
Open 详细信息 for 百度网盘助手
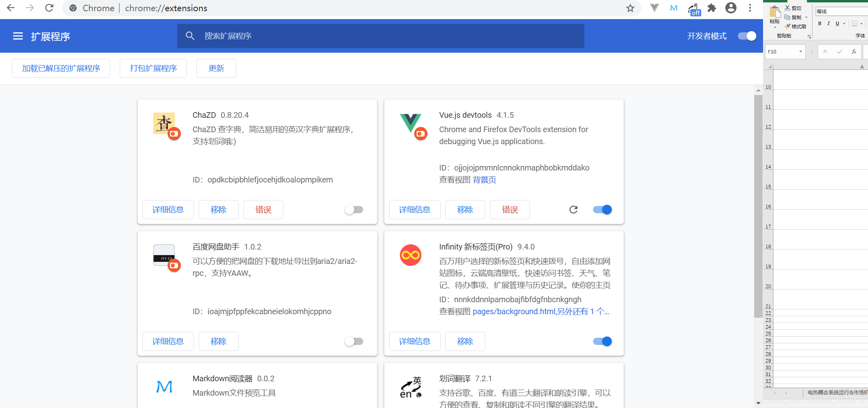[x=168, y=341]
